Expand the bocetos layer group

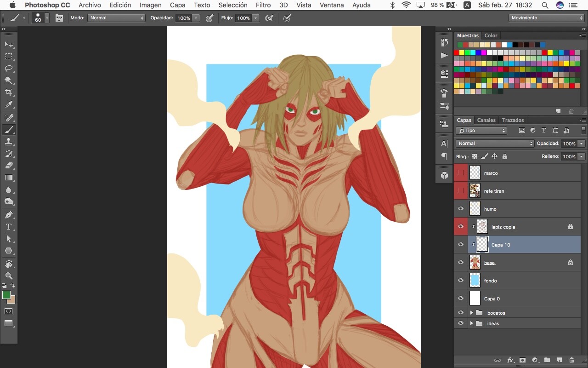coord(471,313)
